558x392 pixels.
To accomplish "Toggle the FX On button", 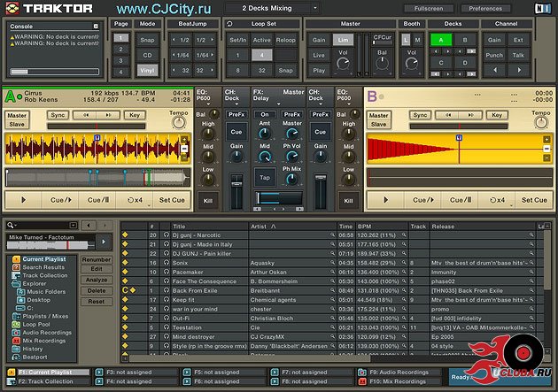I will 265,114.
